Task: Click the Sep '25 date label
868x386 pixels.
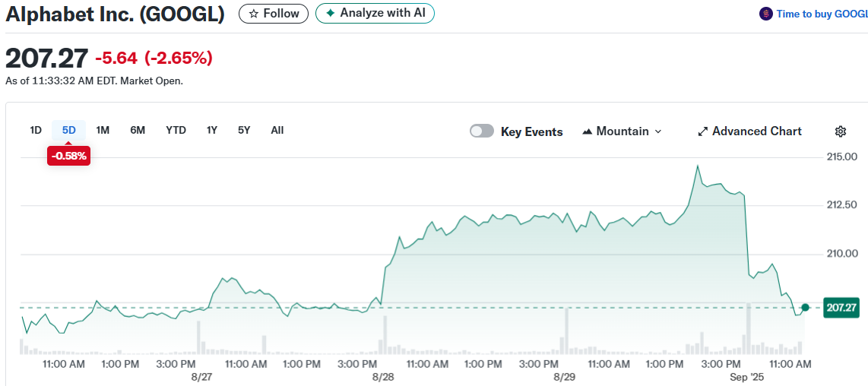Action: [x=745, y=377]
